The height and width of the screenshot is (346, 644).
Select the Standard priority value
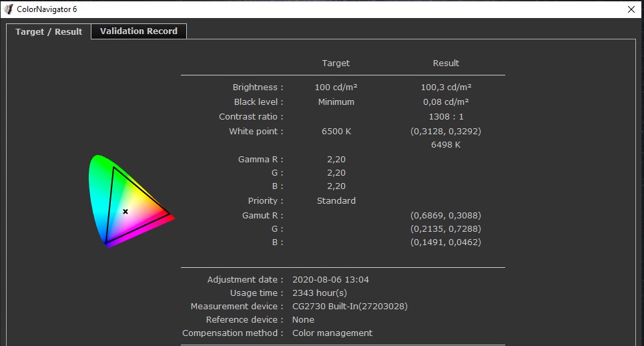336,201
